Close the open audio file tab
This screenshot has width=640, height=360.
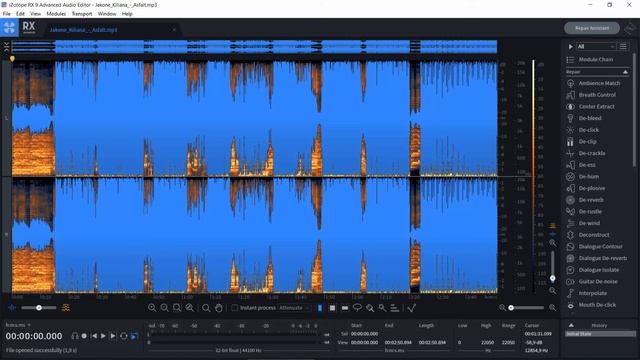174,30
